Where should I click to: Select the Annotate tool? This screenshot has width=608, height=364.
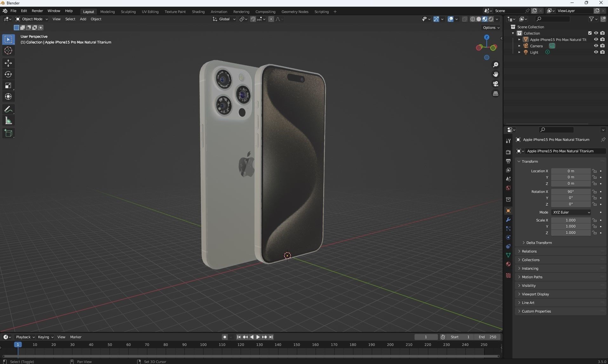(8, 109)
